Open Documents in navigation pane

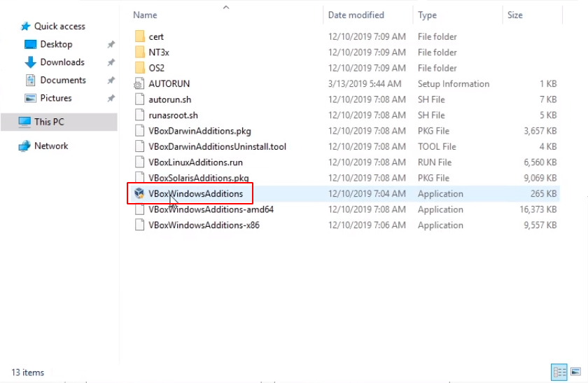[63, 81]
